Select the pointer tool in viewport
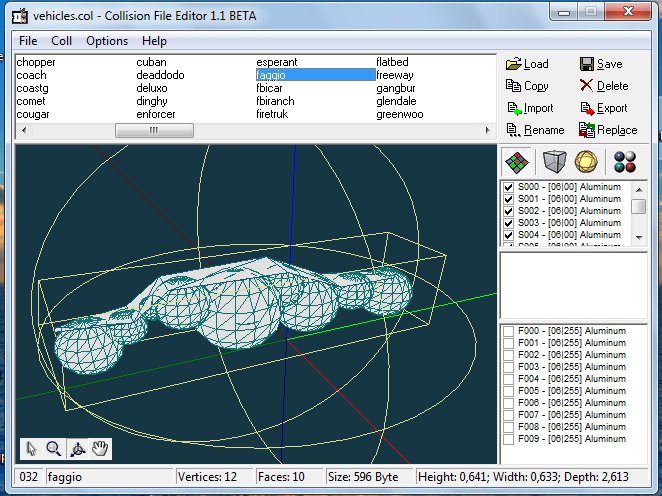The height and width of the screenshot is (496, 662). point(31,448)
